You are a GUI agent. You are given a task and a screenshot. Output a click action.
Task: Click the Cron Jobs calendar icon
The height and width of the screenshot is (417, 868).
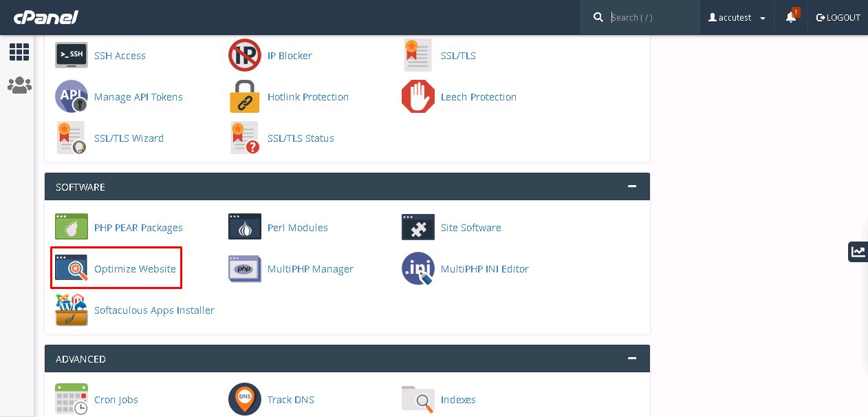tap(72, 399)
